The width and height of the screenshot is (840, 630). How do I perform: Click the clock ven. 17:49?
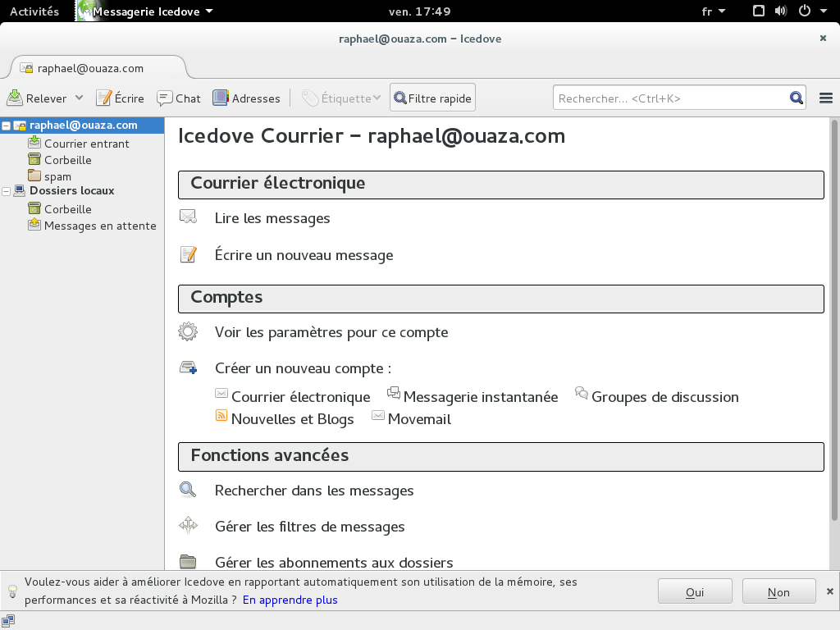click(x=419, y=11)
